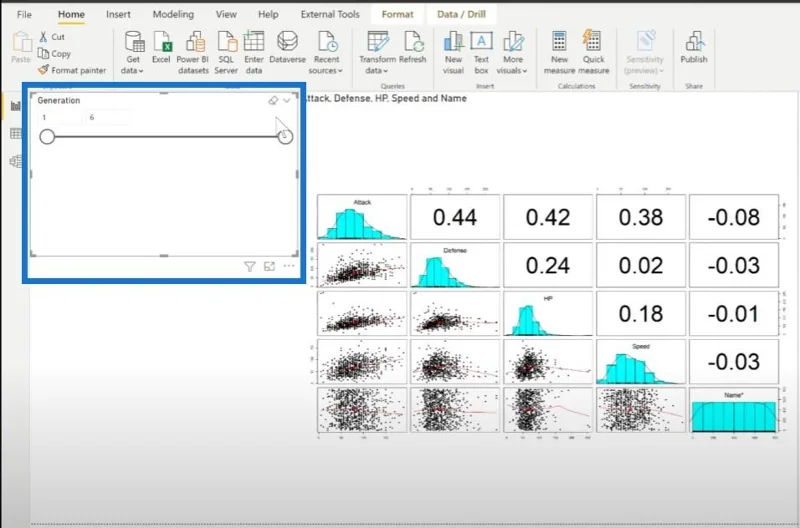Viewport: 800px width, 528px height.
Task: Select the Attack histogram panel
Action: 362,217
